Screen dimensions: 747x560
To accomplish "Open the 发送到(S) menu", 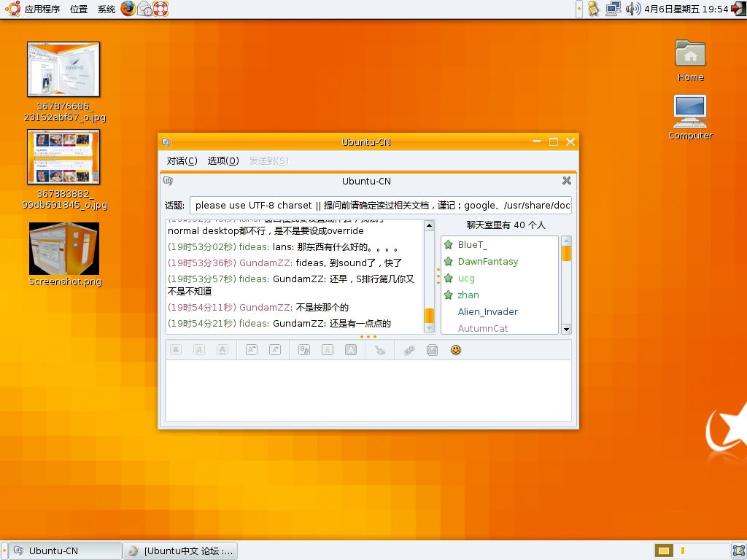I will 268,161.
